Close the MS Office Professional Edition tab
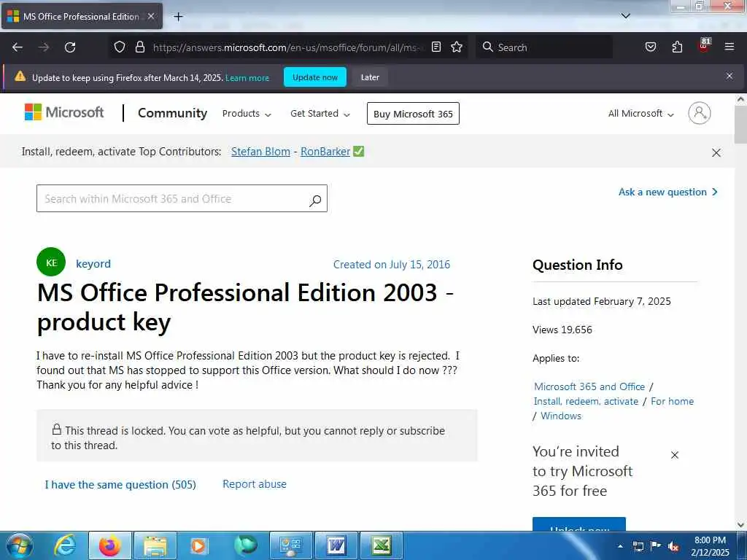The height and width of the screenshot is (560, 747). pyautogui.click(x=151, y=16)
